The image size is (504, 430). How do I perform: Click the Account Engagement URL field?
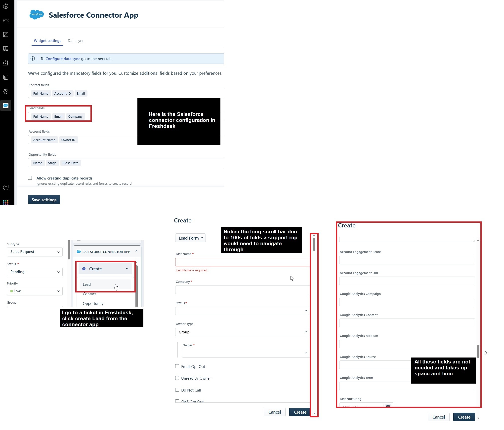pos(407,281)
